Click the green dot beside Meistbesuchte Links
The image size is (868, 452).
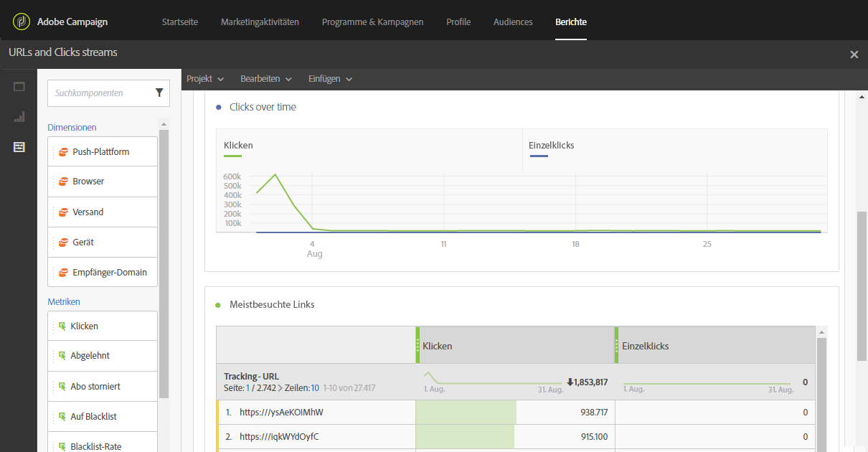[x=218, y=305]
